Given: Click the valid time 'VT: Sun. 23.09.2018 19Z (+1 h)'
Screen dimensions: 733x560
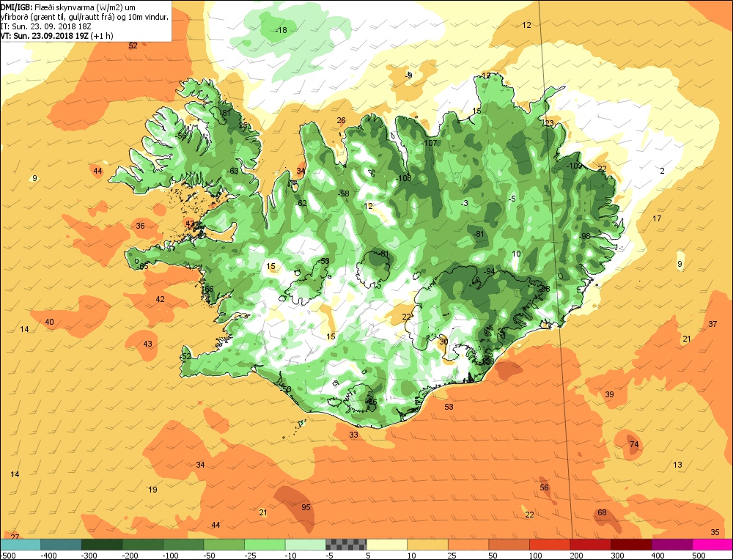Looking at the screenshot, I should (56, 35).
